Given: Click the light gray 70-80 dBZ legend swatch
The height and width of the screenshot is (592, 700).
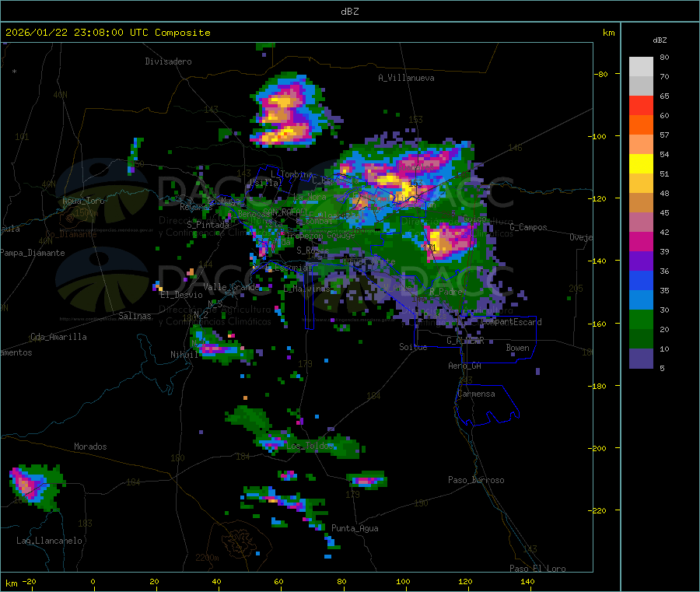Looking at the screenshot, I should (641, 67).
